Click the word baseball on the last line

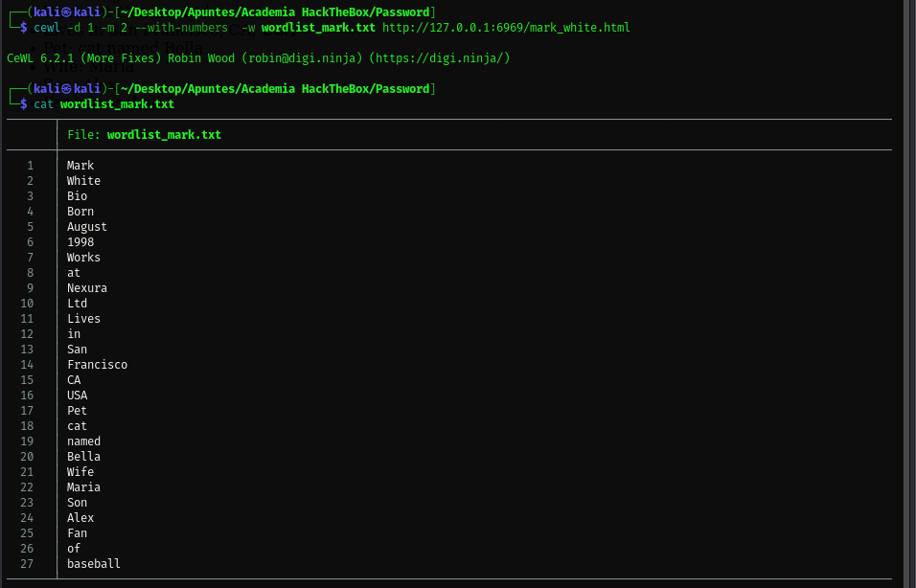point(94,564)
